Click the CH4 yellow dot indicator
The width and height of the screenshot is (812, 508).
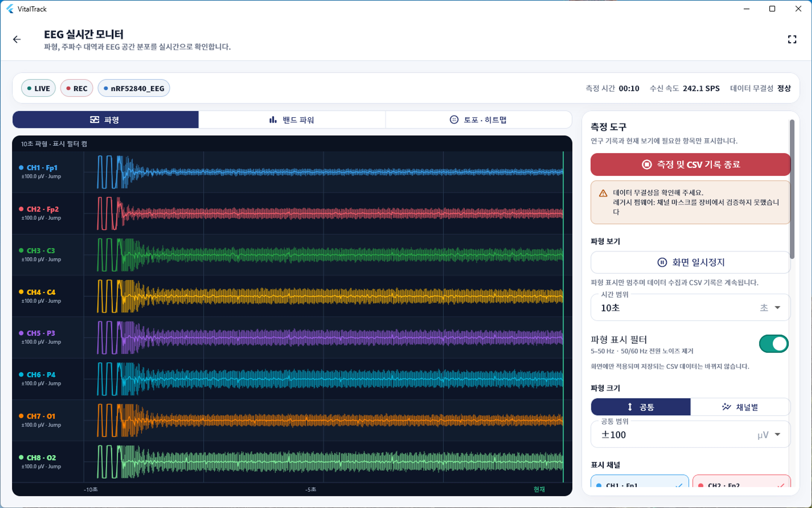click(x=21, y=292)
